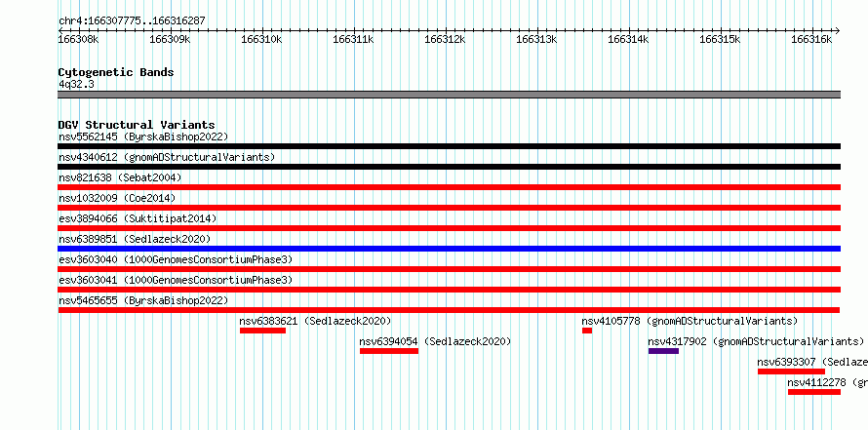Click the 166309k ruler tick label
Image resolution: width=868 pixels, height=430 pixels.
(171, 39)
